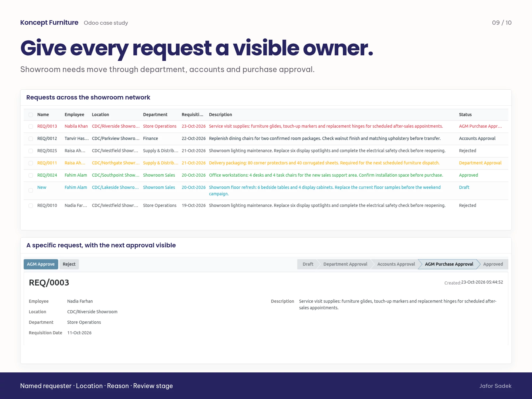532x399 pixels.
Task: Select the Accounts Approval stage
Action: 396,264
